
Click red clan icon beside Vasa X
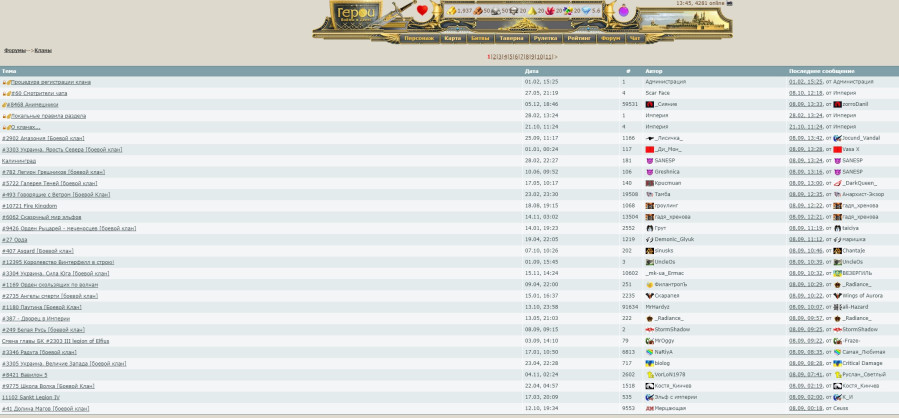pos(837,150)
